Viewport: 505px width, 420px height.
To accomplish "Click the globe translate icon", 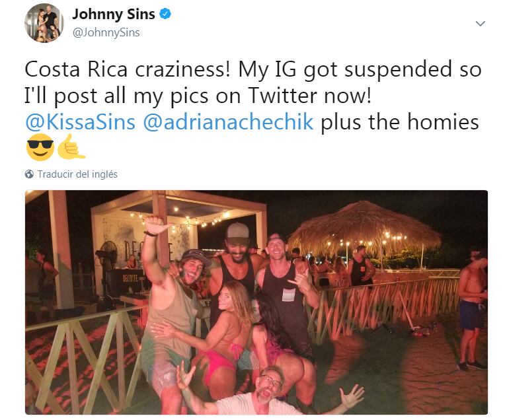I will coord(29,174).
